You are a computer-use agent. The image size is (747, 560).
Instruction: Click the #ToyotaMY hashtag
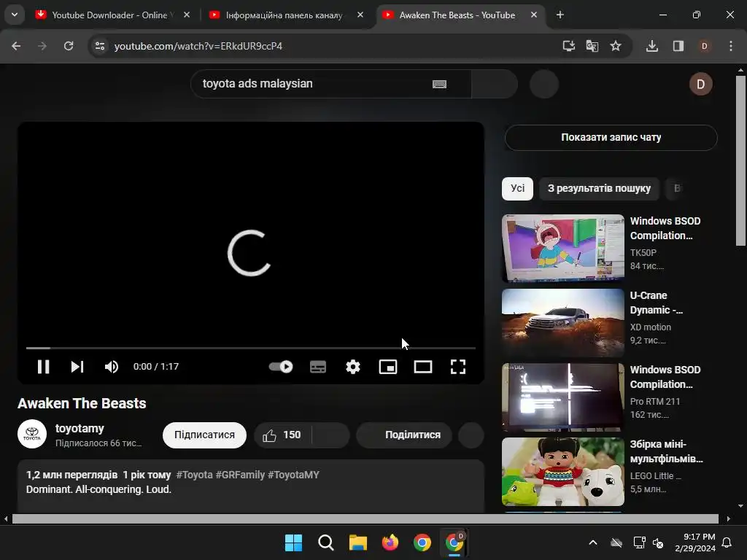pos(293,475)
